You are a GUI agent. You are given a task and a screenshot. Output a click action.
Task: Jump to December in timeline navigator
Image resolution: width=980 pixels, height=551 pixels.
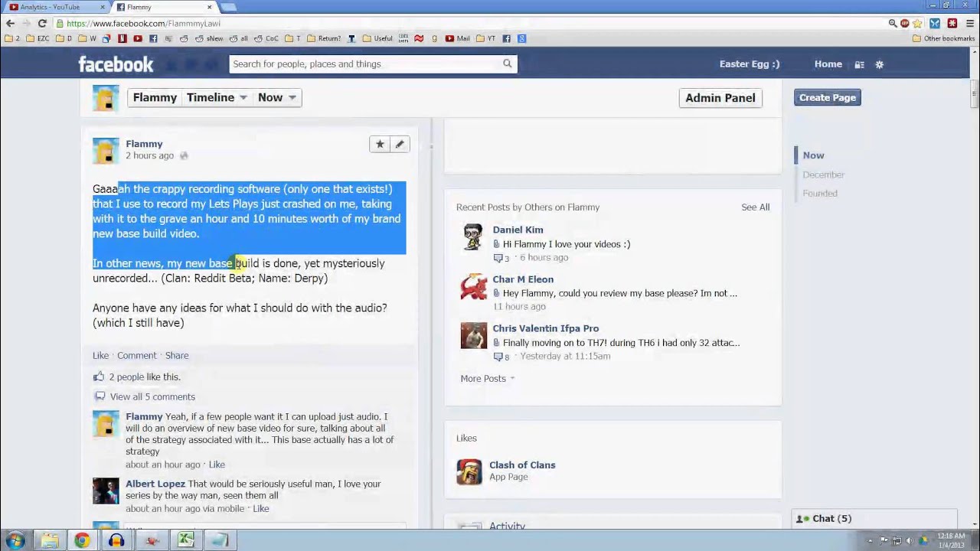(x=823, y=174)
